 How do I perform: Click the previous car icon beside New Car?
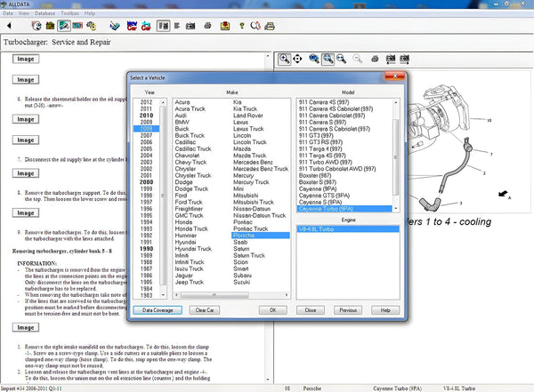click(x=146, y=26)
